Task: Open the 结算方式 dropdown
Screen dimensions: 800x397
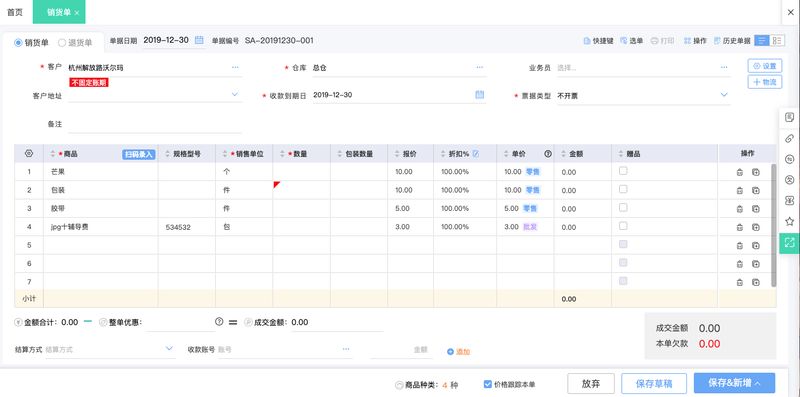Action: (x=169, y=349)
